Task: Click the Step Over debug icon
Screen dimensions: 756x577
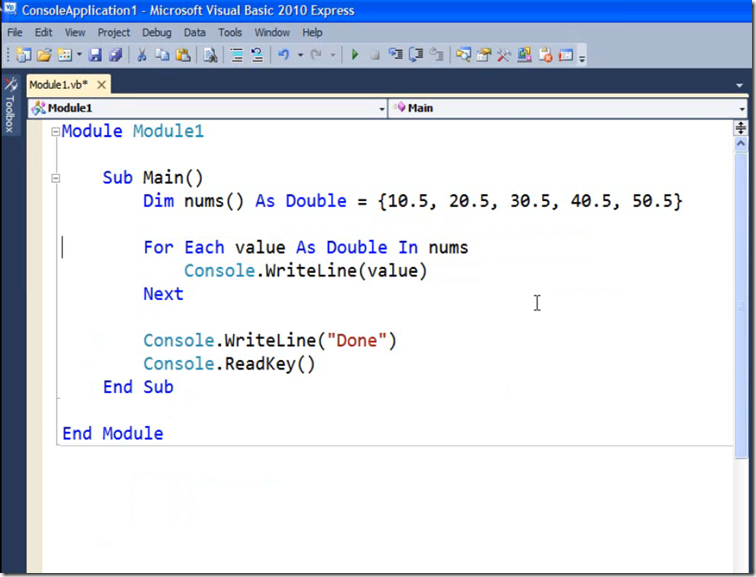Action: coord(416,55)
